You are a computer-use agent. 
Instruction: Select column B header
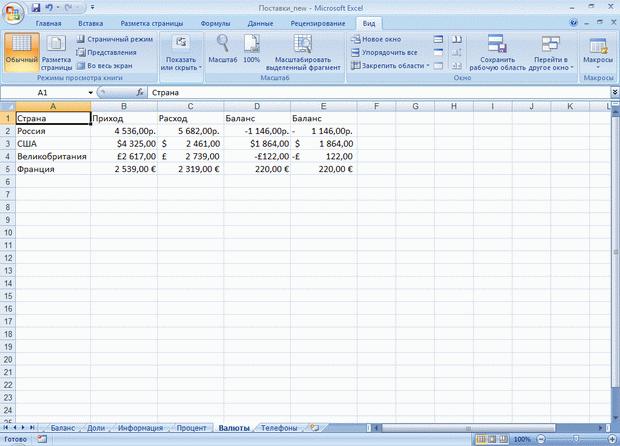pos(124,106)
